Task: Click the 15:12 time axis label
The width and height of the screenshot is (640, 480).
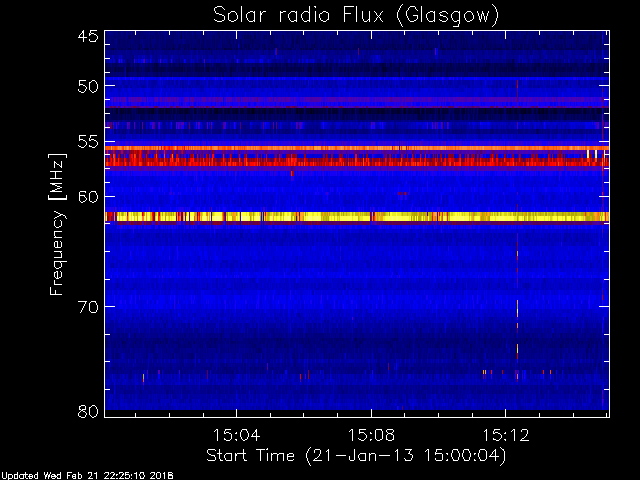Action: pos(506,435)
